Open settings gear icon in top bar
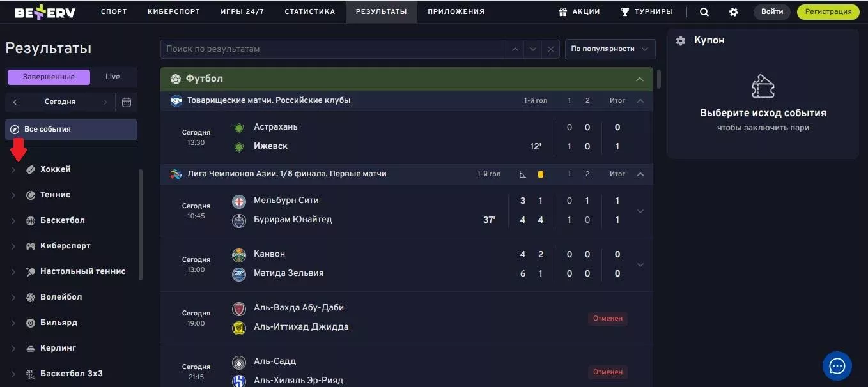868x387 pixels. coord(734,12)
